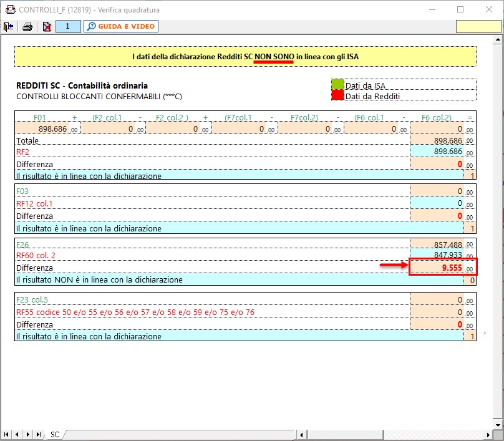
Task: Click the REDDITI SC - Contabilità ordinaria heading
Action: (x=82, y=85)
